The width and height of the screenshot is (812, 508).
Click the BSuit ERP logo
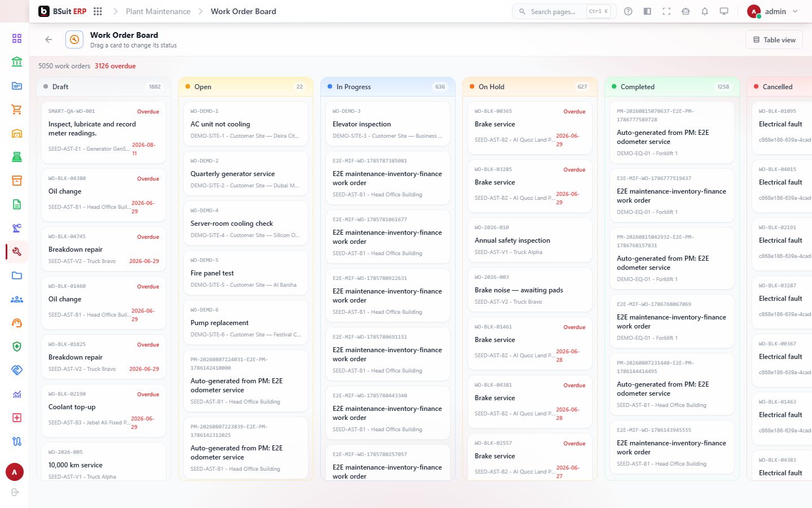pos(63,11)
